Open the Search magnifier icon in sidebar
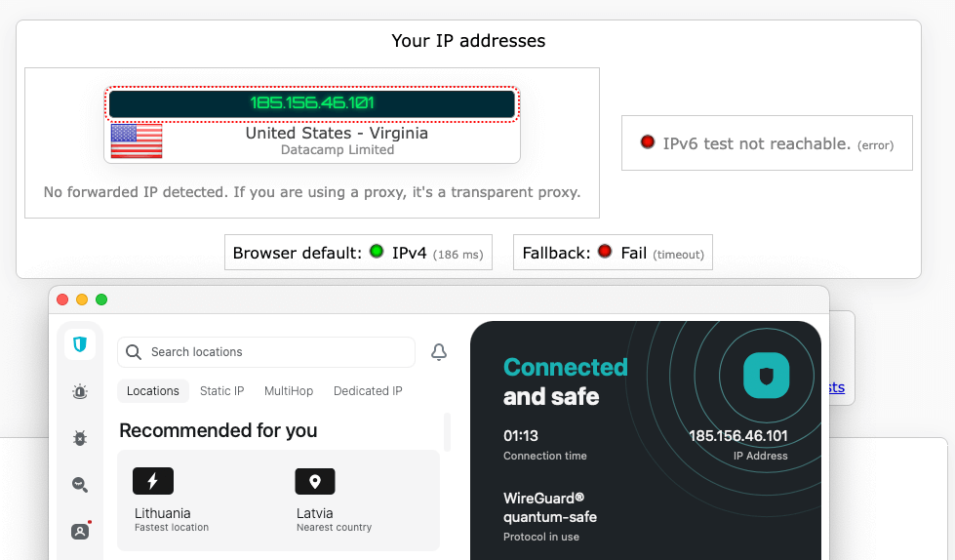The width and height of the screenshot is (955, 560). tap(80, 485)
